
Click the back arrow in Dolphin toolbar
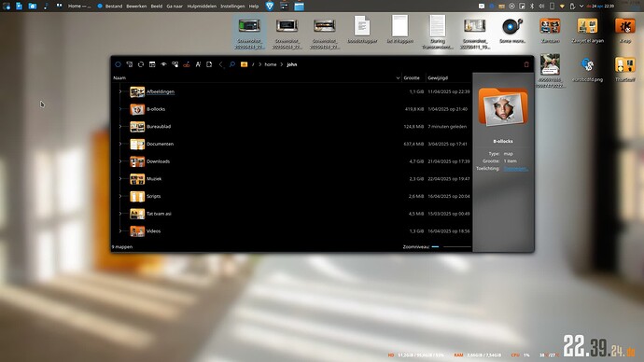(221, 64)
